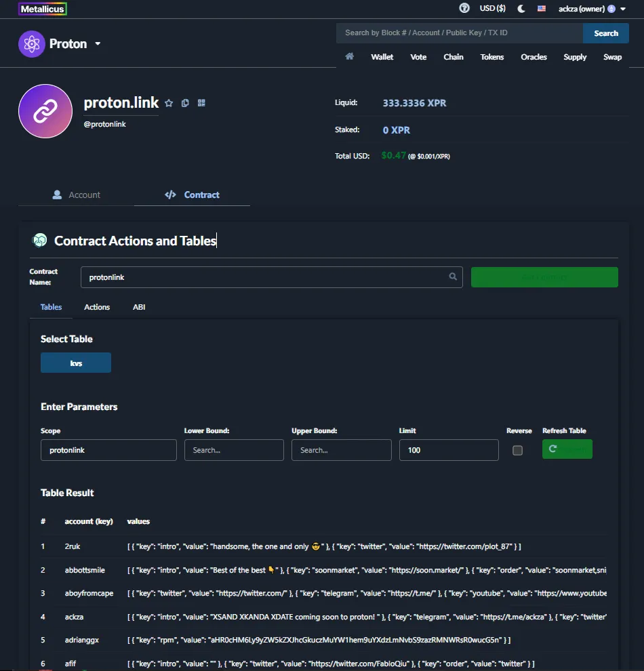644x671 pixels.
Task: Open the Wallet menu
Action: coord(382,57)
